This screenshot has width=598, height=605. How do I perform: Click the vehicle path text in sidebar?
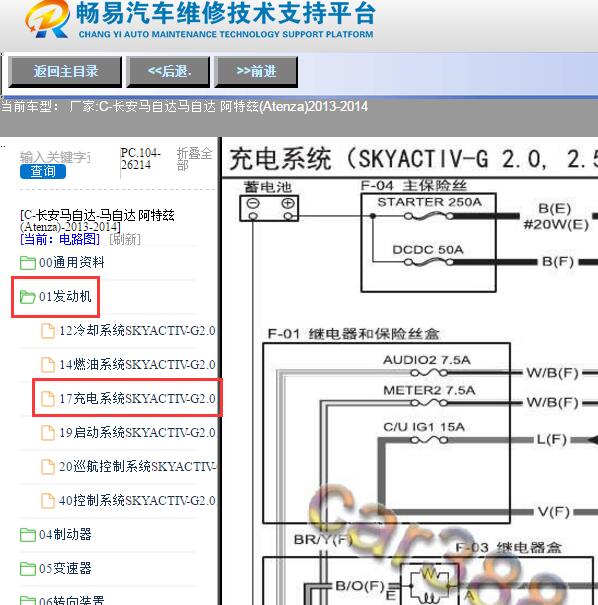pos(97,221)
